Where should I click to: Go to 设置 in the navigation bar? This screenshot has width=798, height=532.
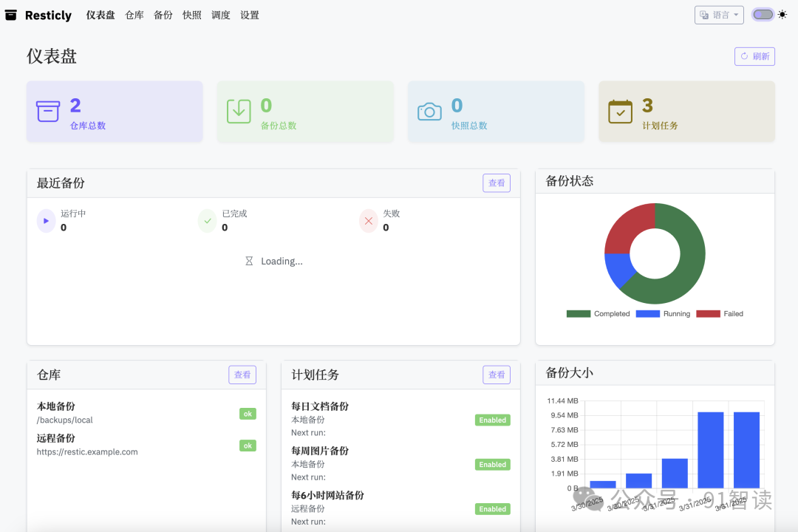coord(250,15)
